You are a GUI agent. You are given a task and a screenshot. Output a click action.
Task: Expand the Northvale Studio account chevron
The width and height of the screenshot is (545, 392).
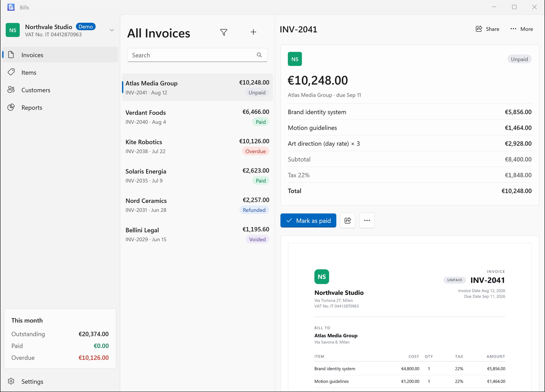[x=112, y=30]
